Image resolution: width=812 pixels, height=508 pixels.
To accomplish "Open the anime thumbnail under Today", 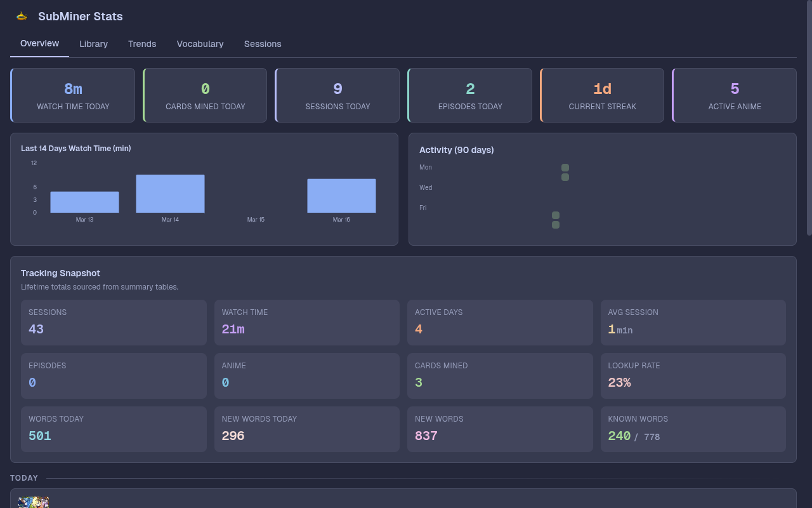I will click(x=34, y=502).
